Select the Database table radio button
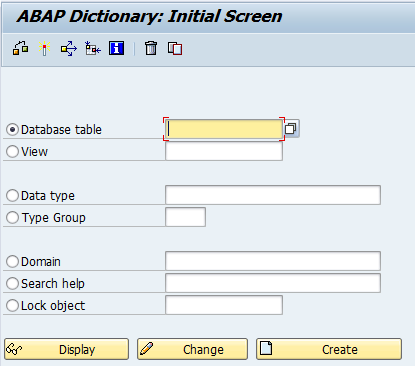This screenshot has height=366, width=415. 12,129
